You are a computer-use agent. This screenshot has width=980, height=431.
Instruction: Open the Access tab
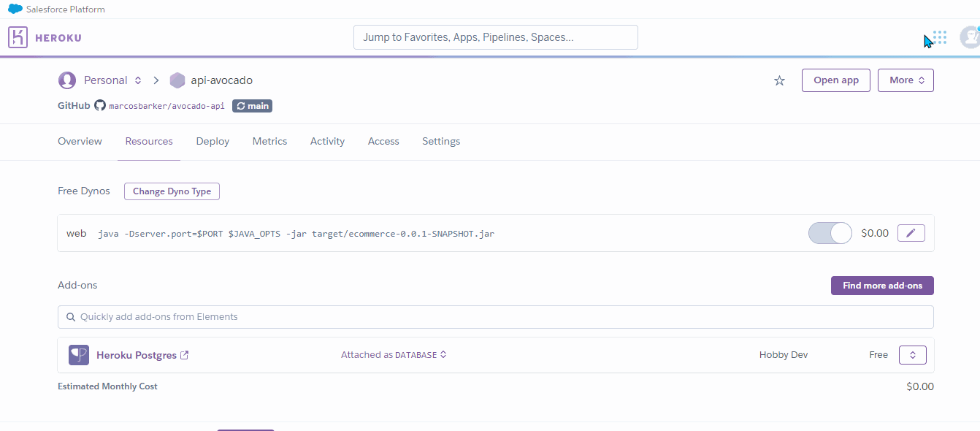383,142
